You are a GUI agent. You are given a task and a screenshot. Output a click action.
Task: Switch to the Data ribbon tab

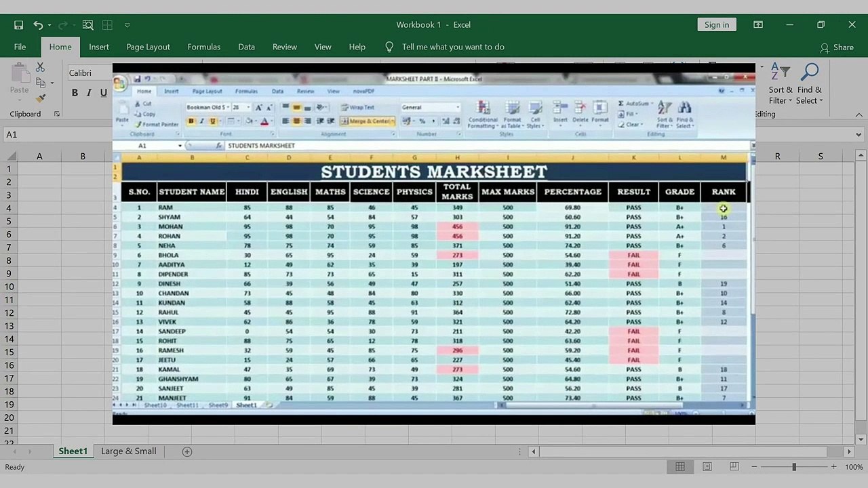(x=247, y=47)
